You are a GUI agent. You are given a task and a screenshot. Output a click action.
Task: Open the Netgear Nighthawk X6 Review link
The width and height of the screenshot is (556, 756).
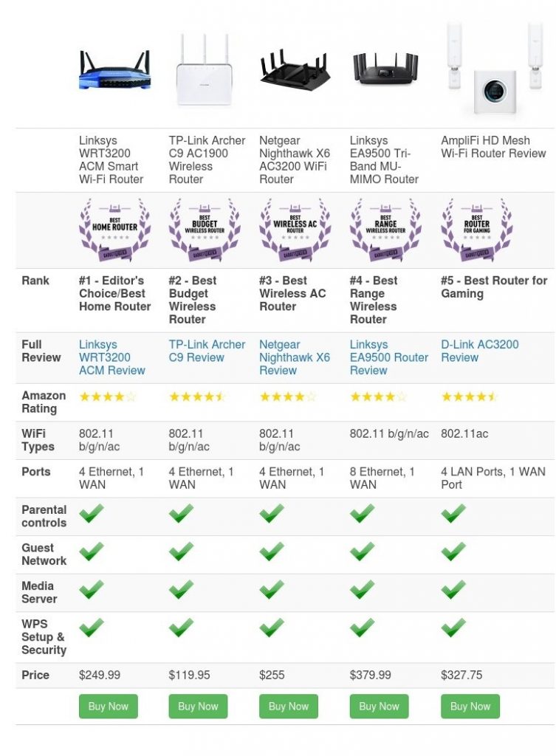point(295,357)
